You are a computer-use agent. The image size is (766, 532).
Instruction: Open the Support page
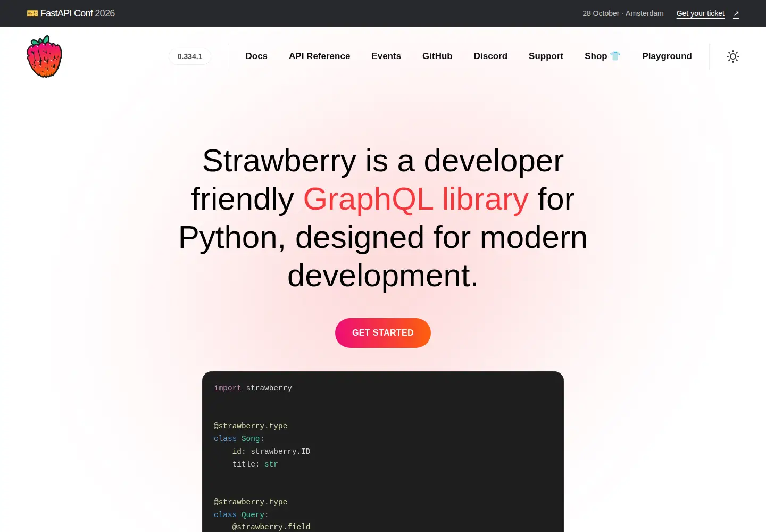[x=546, y=56]
